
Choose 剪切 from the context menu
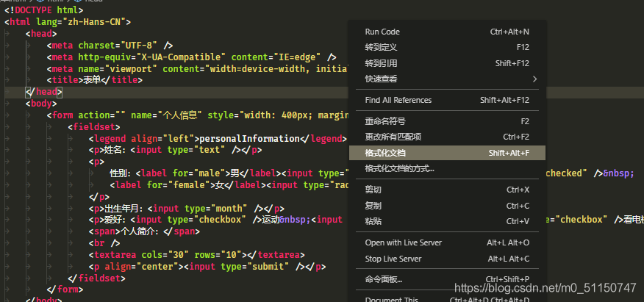(447, 190)
